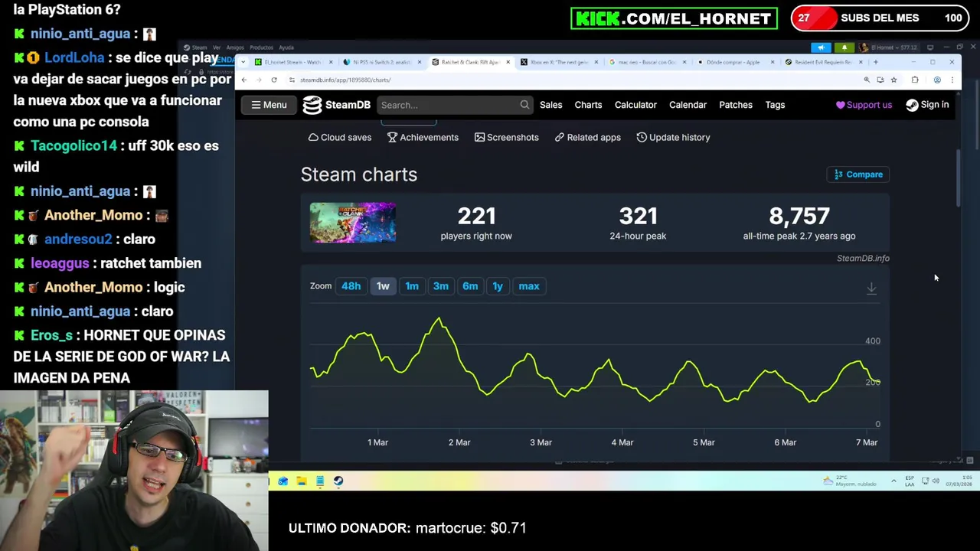Set chart zoom to 1y
This screenshot has height=551, width=980.
(x=498, y=286)
